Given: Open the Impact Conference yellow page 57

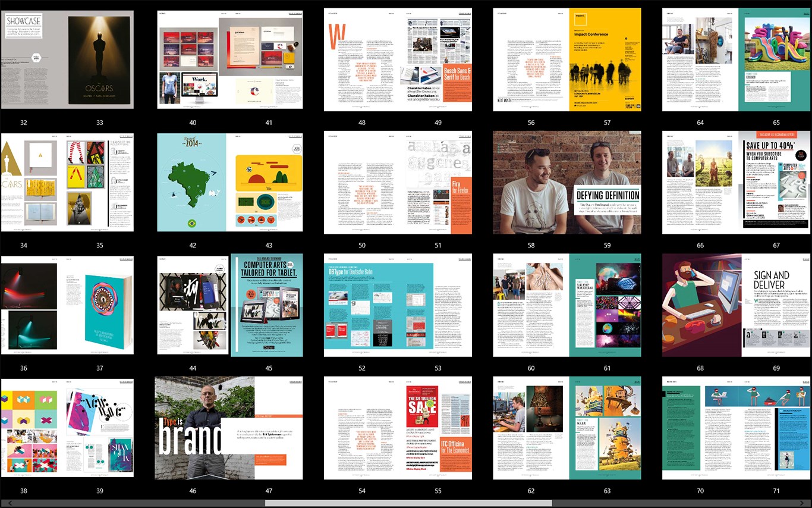Looking at the screenshot, I should click(605, 59).
